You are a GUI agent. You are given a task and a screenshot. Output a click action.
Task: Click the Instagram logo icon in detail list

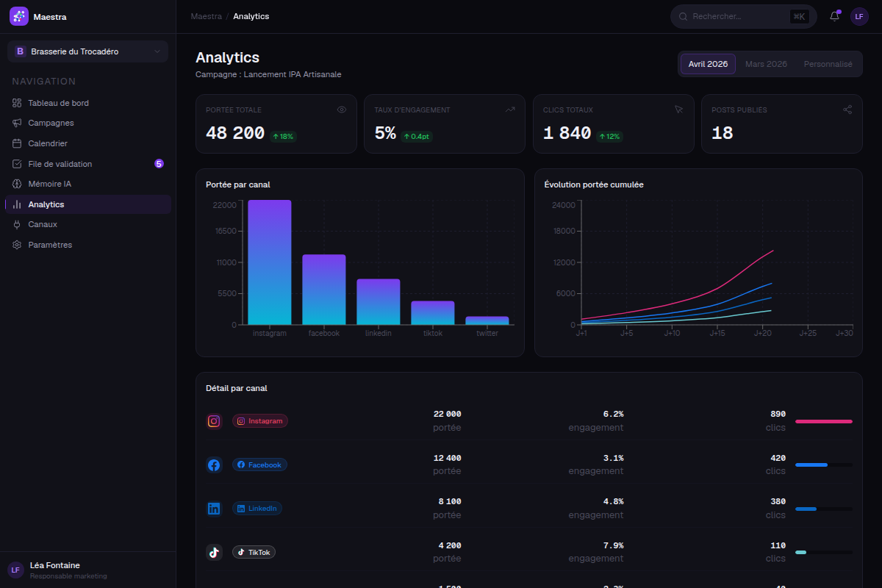coord(214,421)
